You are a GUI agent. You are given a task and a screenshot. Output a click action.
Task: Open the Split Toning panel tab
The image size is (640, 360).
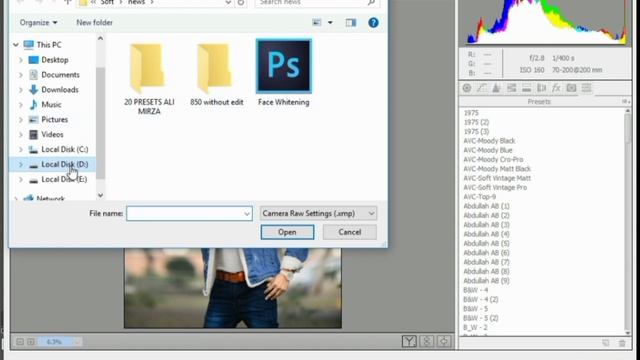(x=527, y=88)
